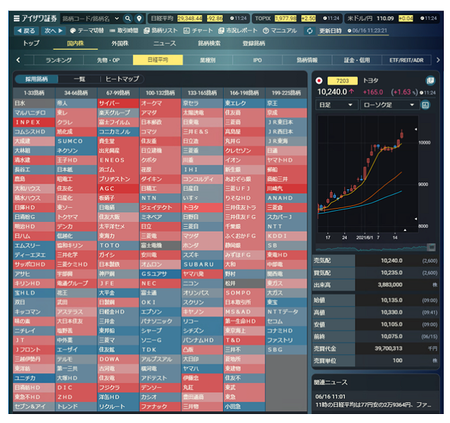450x423 pixels.
Task: Select the TOTO heatmap cell
Action: point(118,246)
